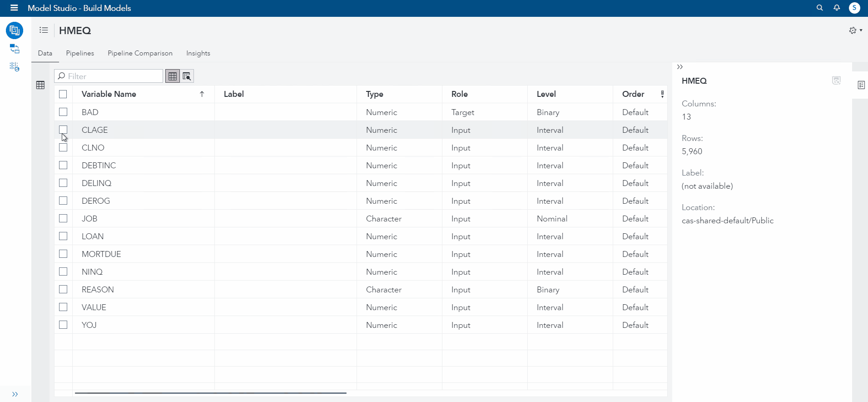Click the Level column header
Viewport: 868px width, 402px height.
coord(570,94)
